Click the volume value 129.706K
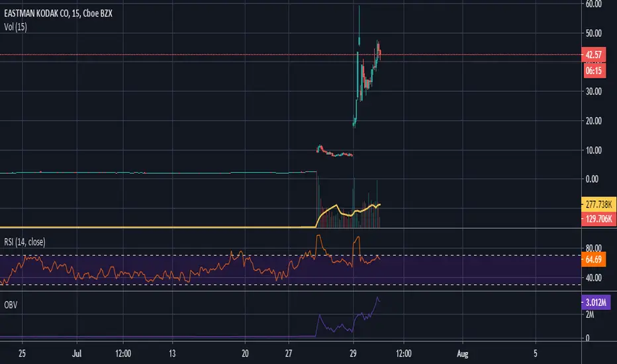The width and height of the screenshot is (617, 364). [598, 219]
